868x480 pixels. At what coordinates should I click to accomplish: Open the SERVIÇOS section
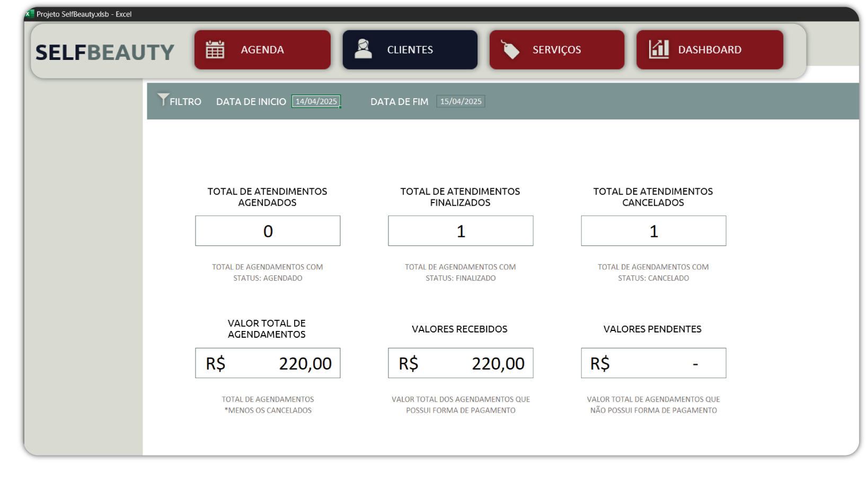coord(556,50)
